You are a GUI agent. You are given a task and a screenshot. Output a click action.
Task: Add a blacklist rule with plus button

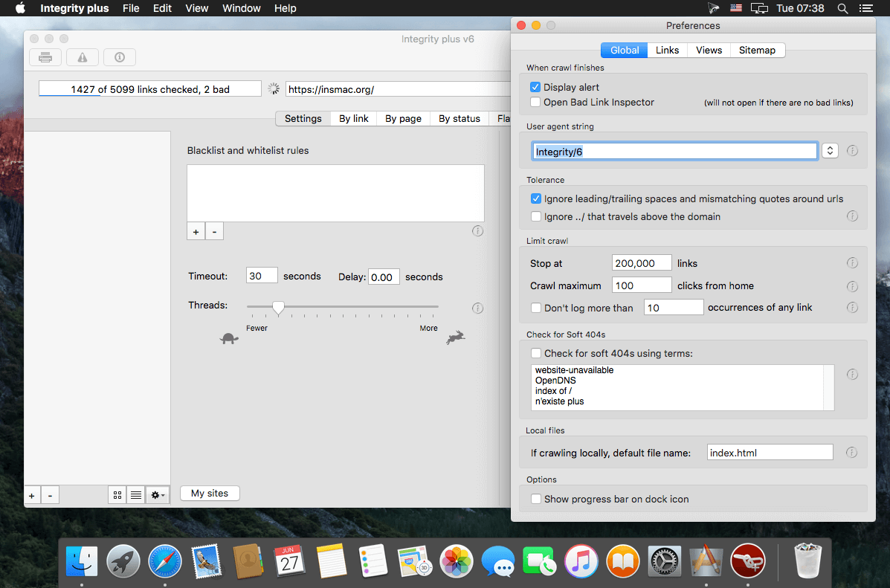coord(196,232)
